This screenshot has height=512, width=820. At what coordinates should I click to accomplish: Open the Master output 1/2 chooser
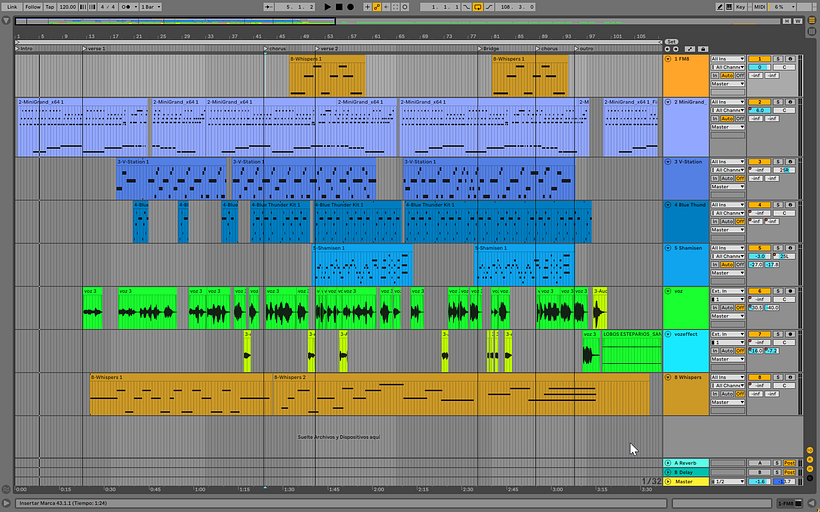727,481
